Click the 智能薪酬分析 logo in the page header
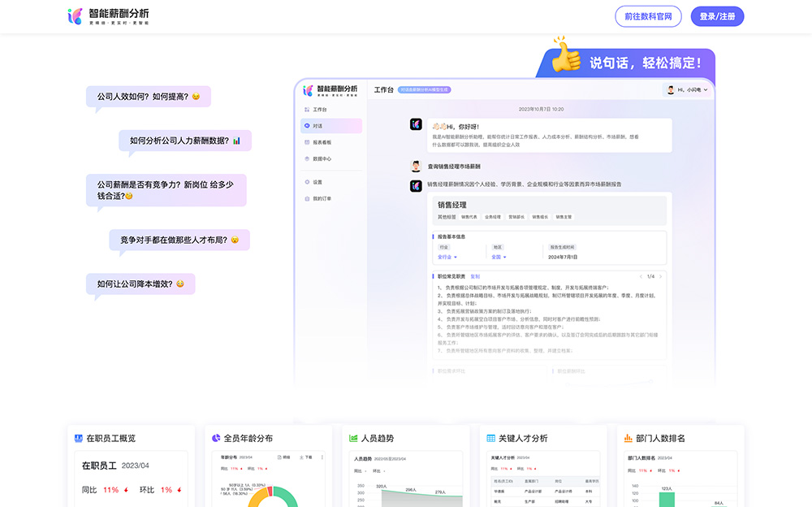Screen dimensions: 812x507 click(108, 16)
